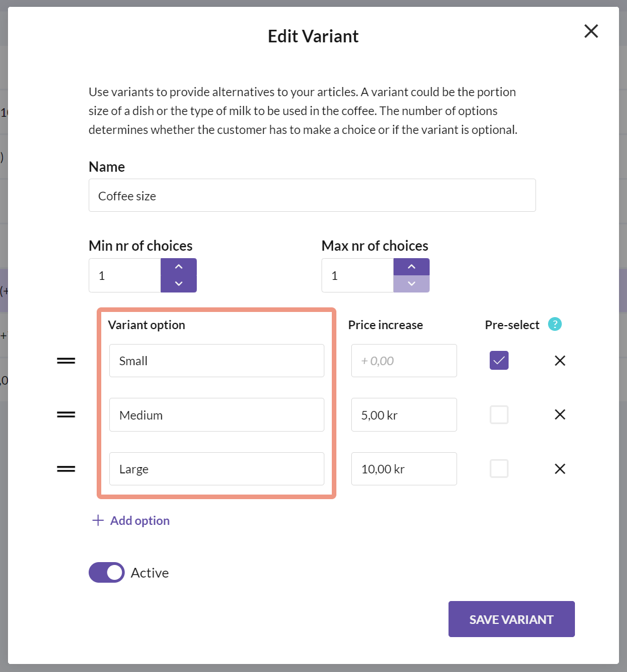
Task: Uncheck pre-select for Small option
Action: [x=499, y=361]
